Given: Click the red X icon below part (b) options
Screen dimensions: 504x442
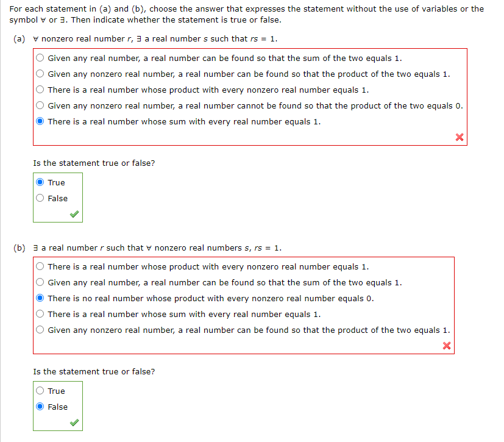Looking at the screenshot, I should pyautogui.click(x=446, y=345).
